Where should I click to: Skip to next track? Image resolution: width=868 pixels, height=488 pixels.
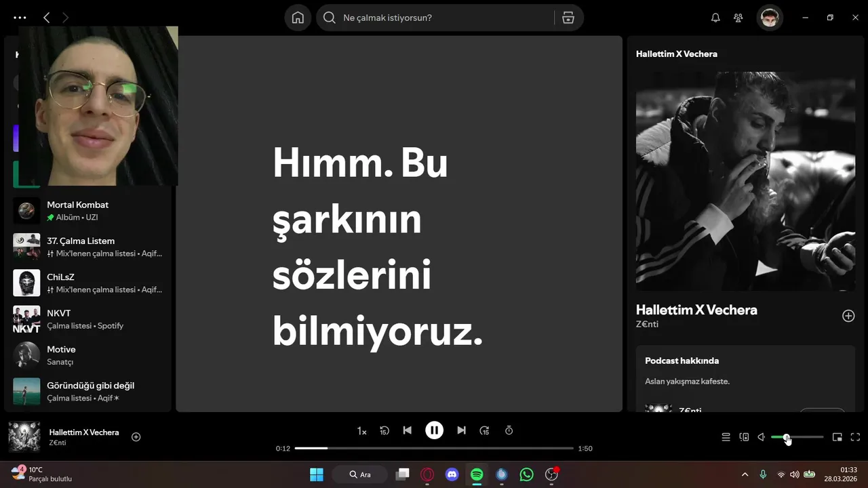pyautogui.click(x=461, y=430)
